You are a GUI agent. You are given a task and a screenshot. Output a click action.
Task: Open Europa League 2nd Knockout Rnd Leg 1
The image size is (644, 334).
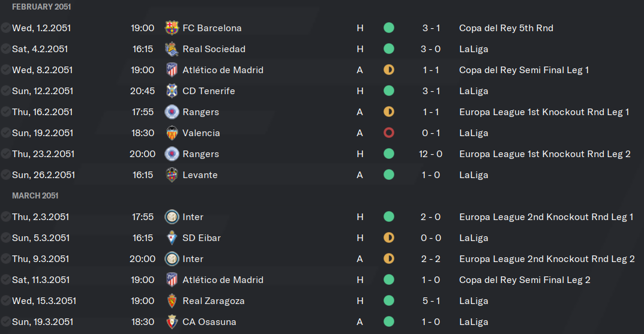[x=546, y=216]
